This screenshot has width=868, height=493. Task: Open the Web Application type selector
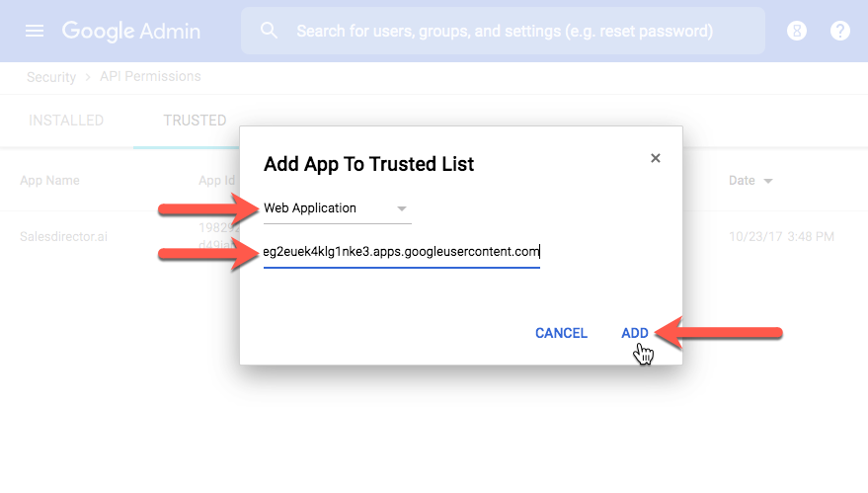337,208
